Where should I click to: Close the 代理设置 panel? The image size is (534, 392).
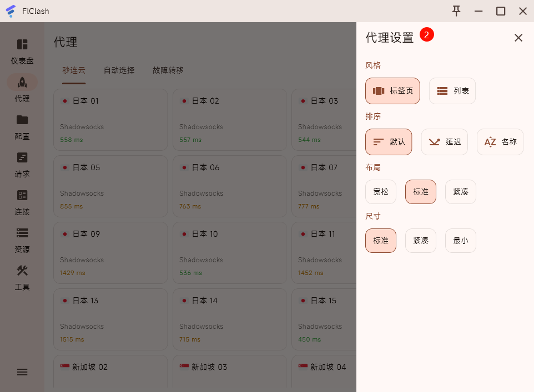(518, 38)
